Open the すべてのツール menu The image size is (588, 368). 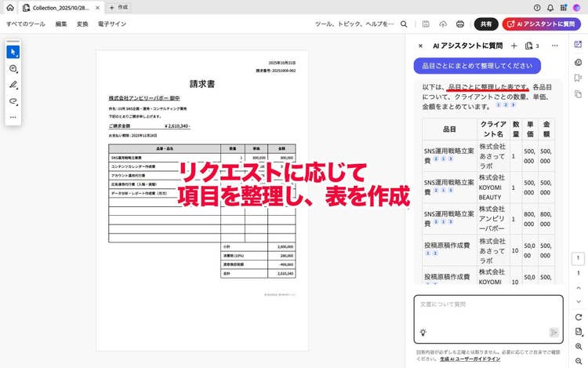click(25, 24)
